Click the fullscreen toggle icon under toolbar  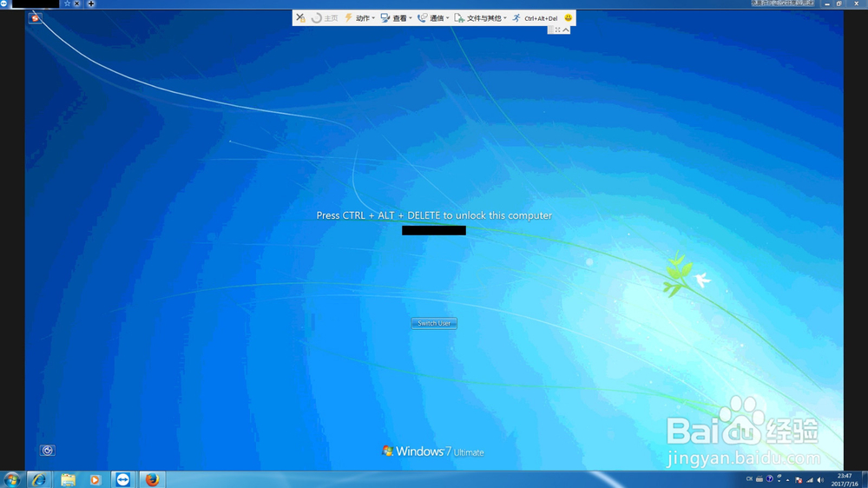(558, 30)
